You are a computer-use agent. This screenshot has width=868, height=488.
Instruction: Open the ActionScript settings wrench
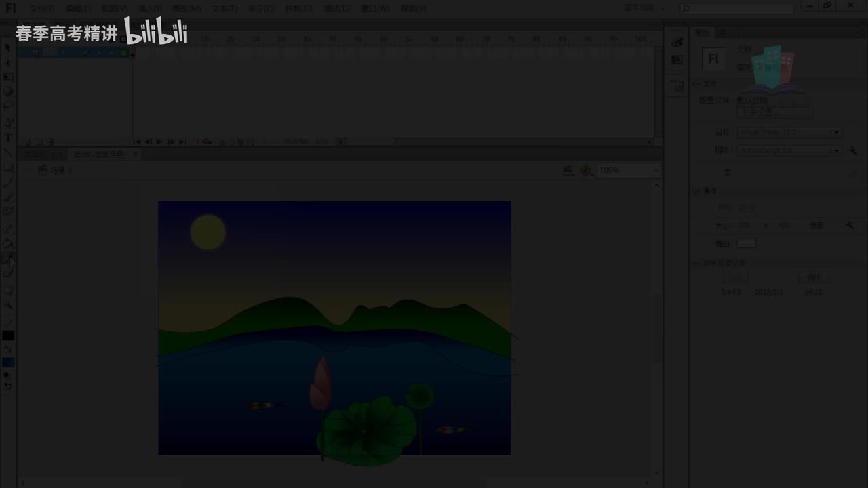[852, 150]
